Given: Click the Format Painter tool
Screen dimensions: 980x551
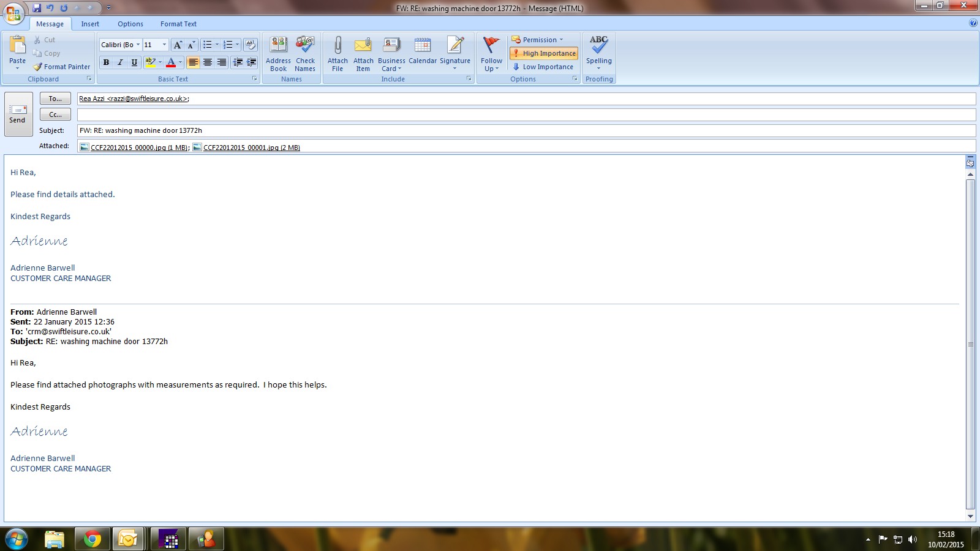Looking at the screenshot, I should point(62,67).
